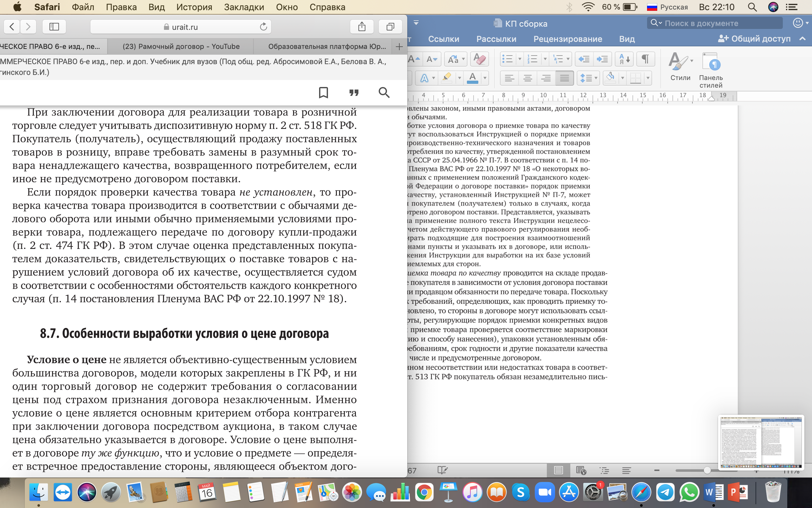Click the quotation marks citation icon

[354, 92]
